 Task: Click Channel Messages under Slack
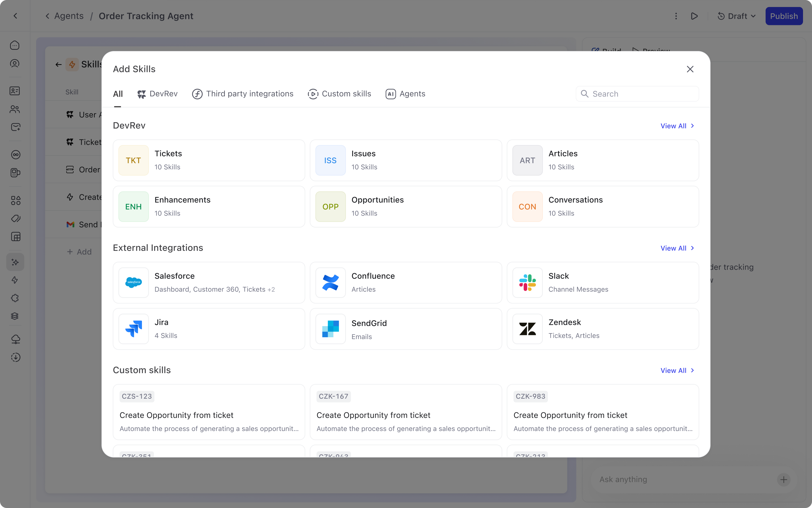(x=578, y=289)
